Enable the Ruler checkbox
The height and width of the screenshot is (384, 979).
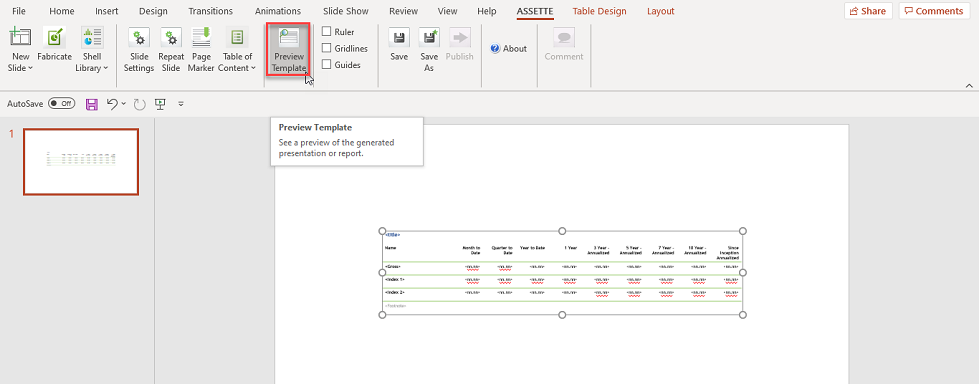pyautogui.click(x=327, y=31)
